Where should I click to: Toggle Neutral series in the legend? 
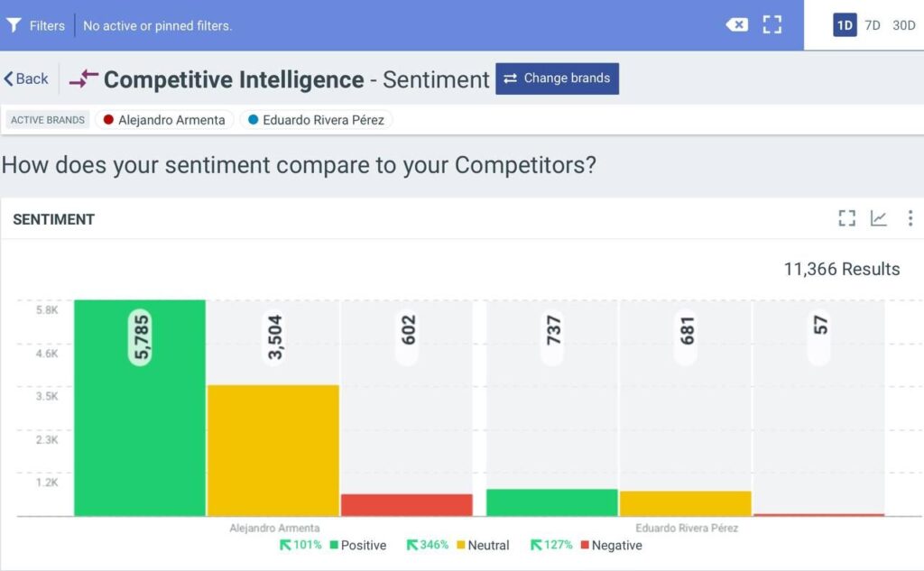click(487, 546)
